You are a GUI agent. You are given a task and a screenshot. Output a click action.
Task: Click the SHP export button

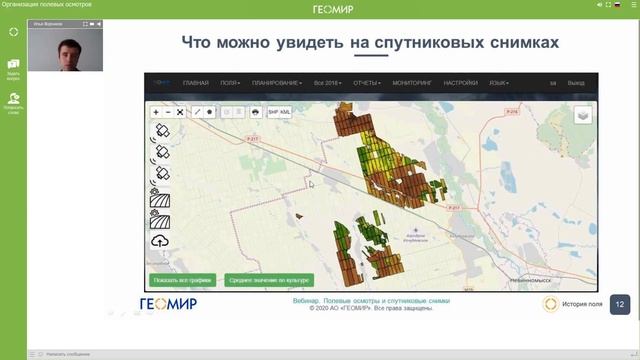click(273, 112)
